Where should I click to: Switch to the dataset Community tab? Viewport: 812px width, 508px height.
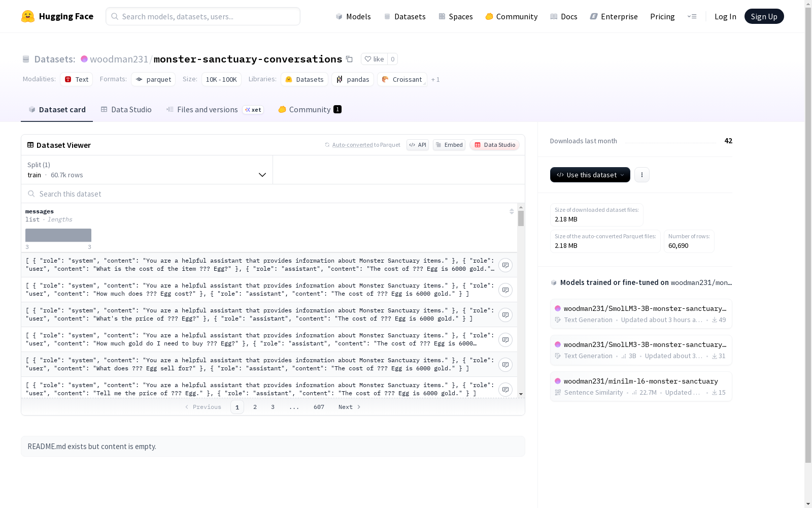coord(310,110)
